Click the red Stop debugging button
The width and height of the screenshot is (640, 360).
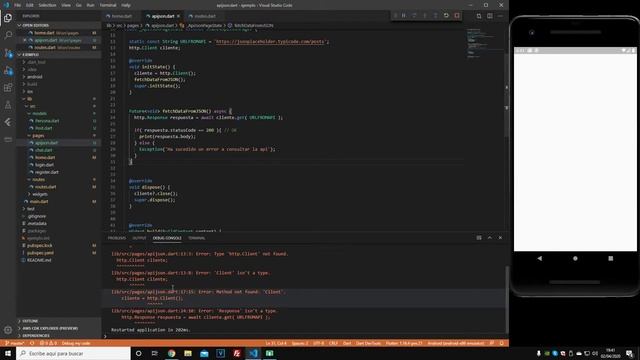(457, 16)
